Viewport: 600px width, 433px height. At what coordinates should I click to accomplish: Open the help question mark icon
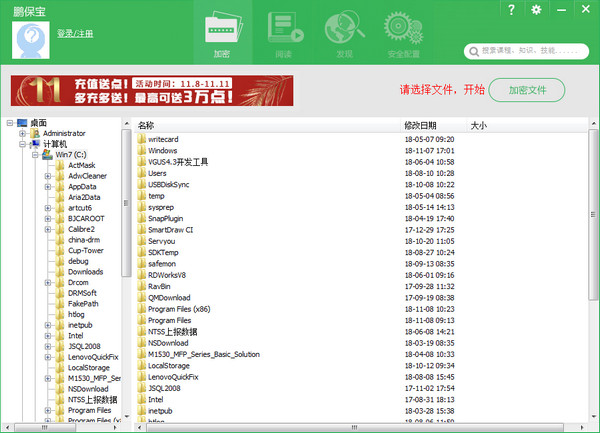(x=512, y=10)
